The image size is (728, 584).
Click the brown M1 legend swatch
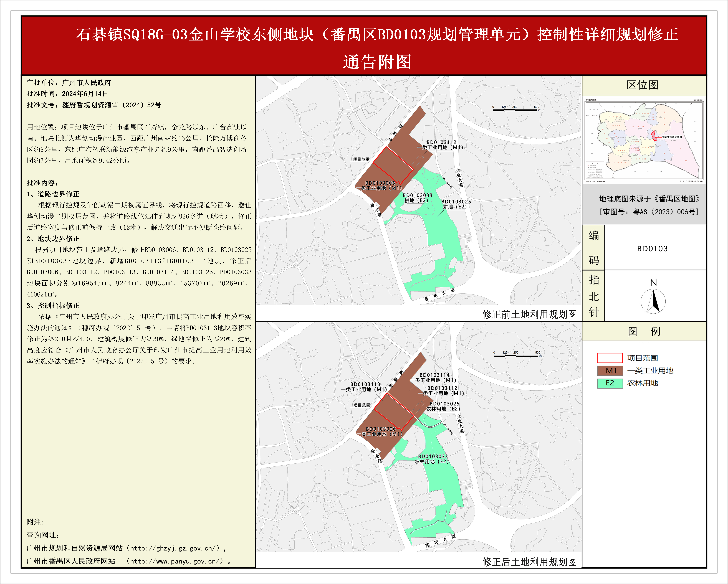[610, 371]
